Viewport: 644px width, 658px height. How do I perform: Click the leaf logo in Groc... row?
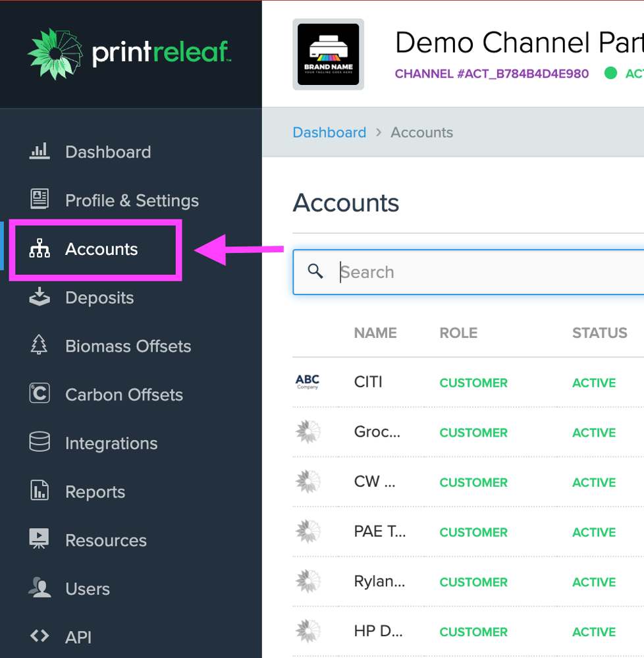(x=308, y=432)
